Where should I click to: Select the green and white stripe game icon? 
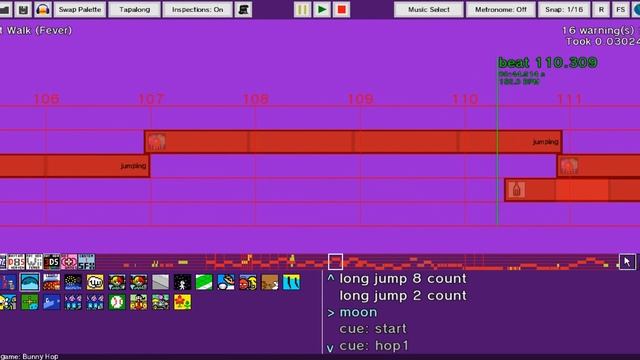click(204, 282)
